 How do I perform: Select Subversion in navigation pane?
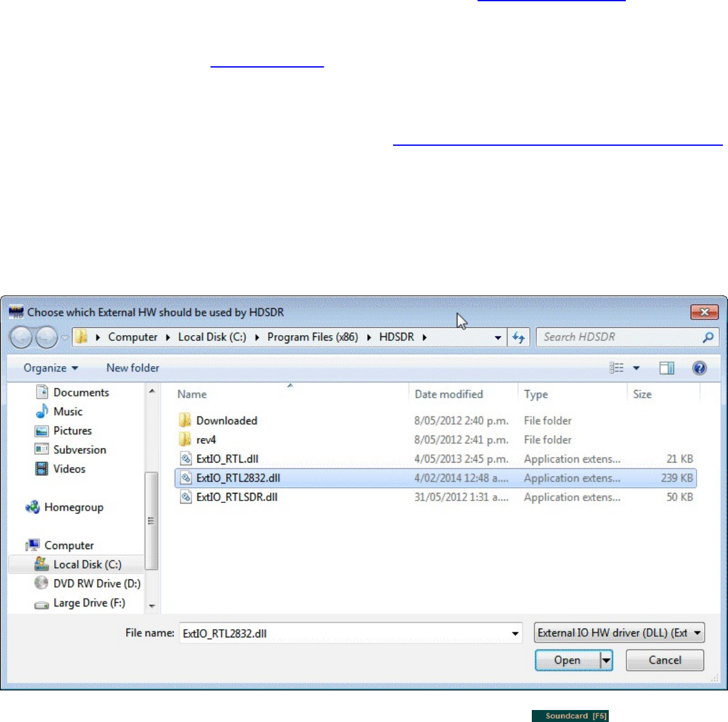(79, 450)
